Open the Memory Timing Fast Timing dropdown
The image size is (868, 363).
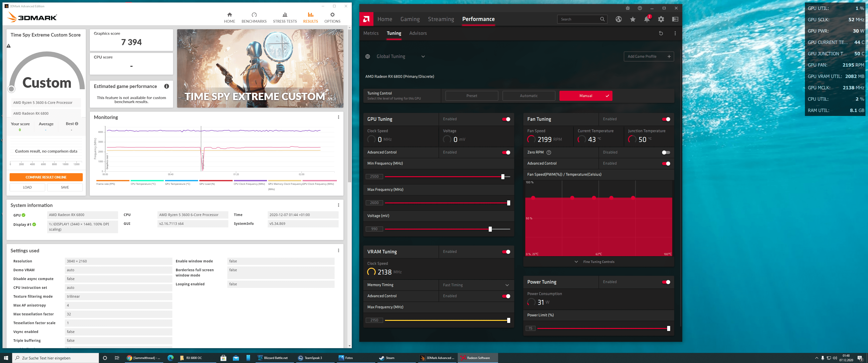coord(476,285)
